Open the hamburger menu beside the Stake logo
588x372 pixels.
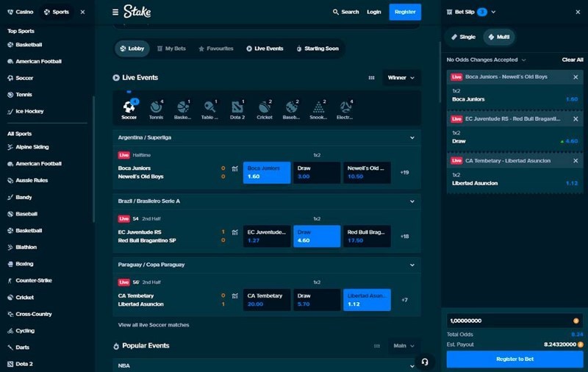click(x=115, y=12)
